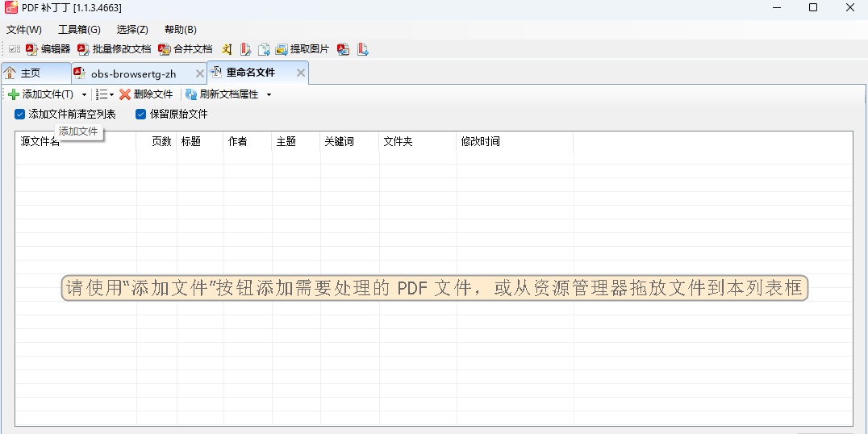Viewport: 868px width, 434px height.
Task: Open the 工具箱(G) menu
Action: pyautogui.click(x=79, y=30)
